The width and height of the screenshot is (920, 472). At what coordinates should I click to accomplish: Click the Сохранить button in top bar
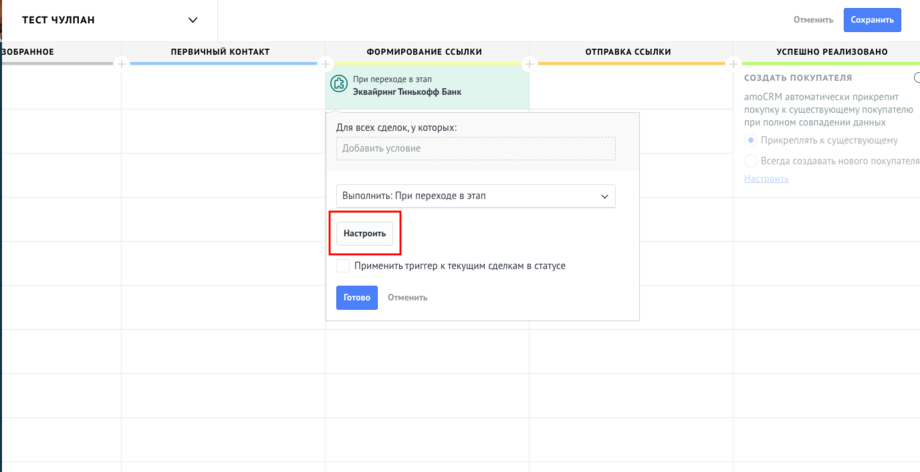click(x=872, y=20)
